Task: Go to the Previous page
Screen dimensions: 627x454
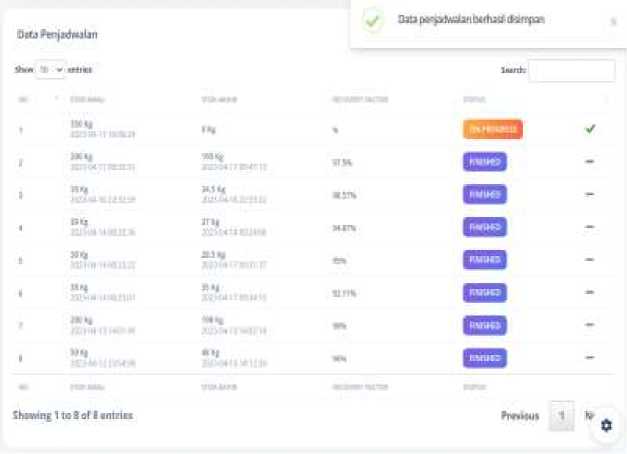Action: [520, 416]
